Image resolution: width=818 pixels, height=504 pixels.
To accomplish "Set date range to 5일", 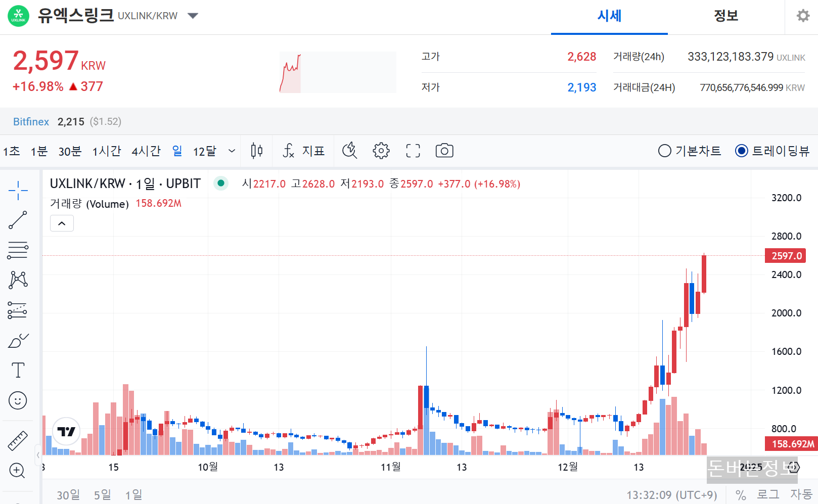I will 103,494.
